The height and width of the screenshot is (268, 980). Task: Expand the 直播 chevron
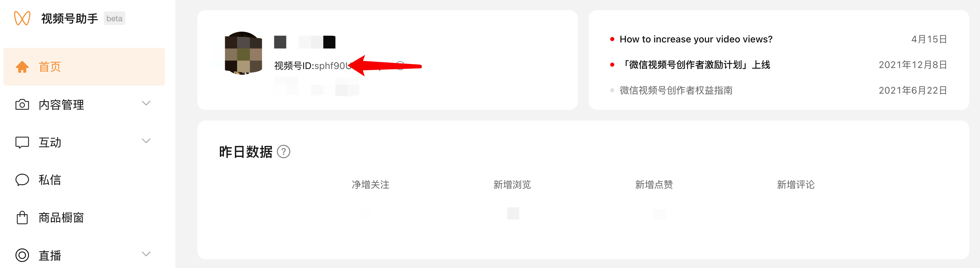click(x=146, y=254)
